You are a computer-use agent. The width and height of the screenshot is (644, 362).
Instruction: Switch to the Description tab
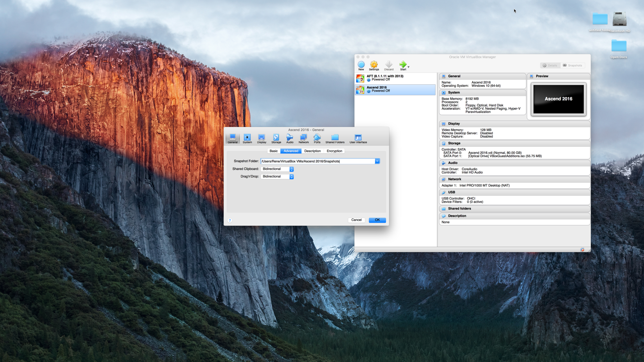[x=312, y=151]
